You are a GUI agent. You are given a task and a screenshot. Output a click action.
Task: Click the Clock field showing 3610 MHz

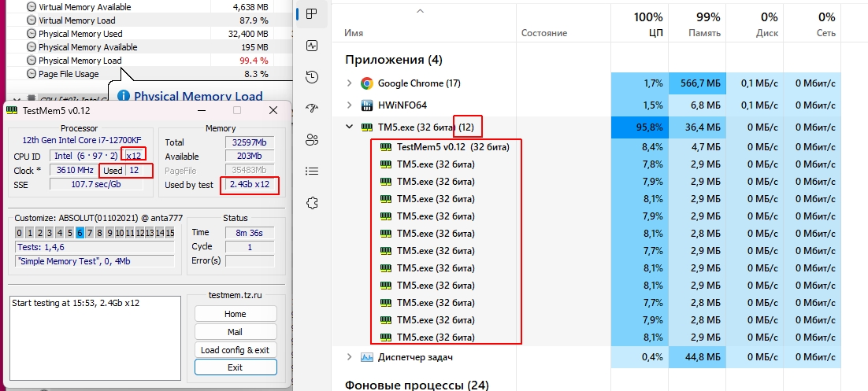[74, 171]
